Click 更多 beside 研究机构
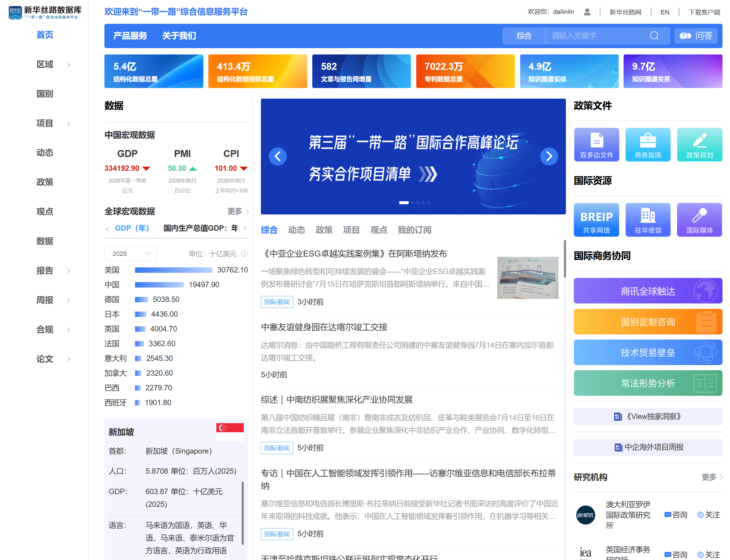Image resolution: width=730 pixels, height=560 pixels. click(x=712, y=477)
